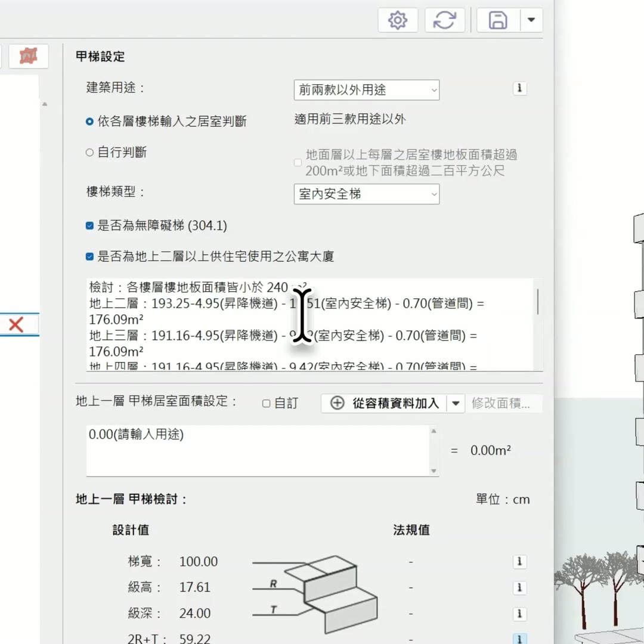This screenshot has height=644, width=644.
Task: Toggle 是否為無障礙梯 (304.1) checkbox
Action: (x=89, y=226)
